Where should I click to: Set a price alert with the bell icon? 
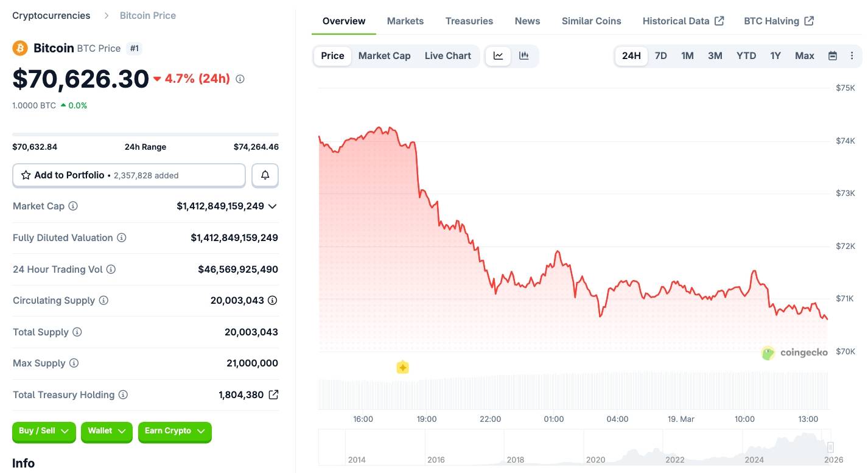point(265,175)
